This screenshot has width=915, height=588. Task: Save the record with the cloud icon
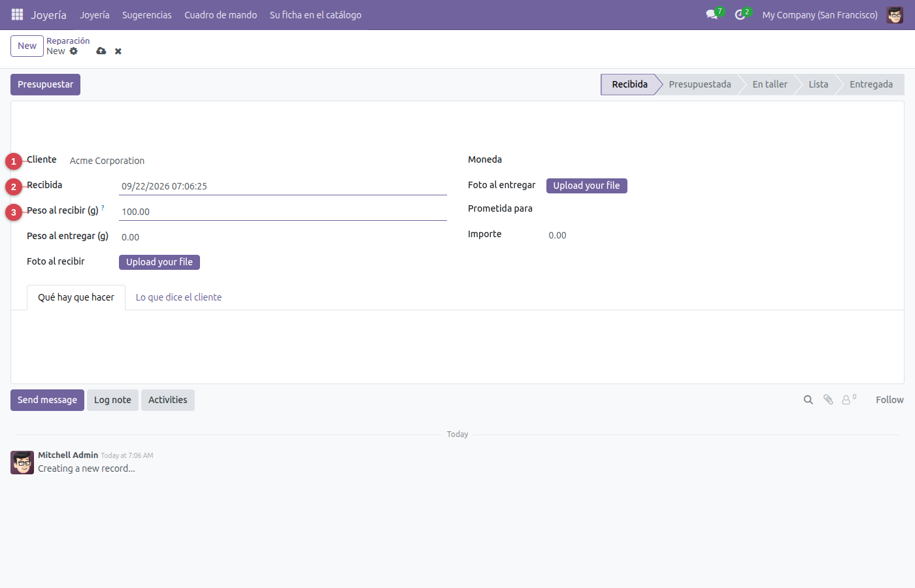pyautogui.click(x=101, y=51)
